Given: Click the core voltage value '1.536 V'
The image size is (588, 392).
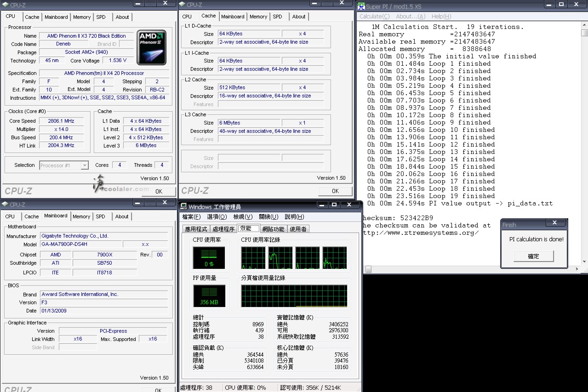Looking at the screenshot, I should 118,61.
